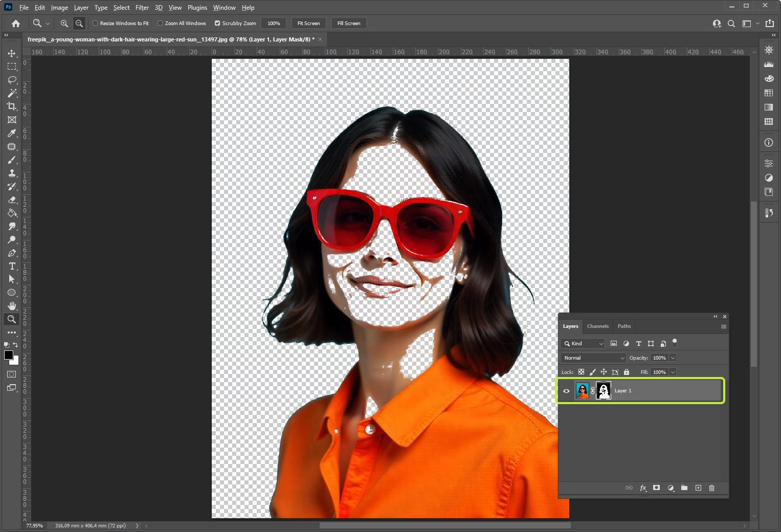
Task: Open the Image menu
Action: click(x=59, y=8)
